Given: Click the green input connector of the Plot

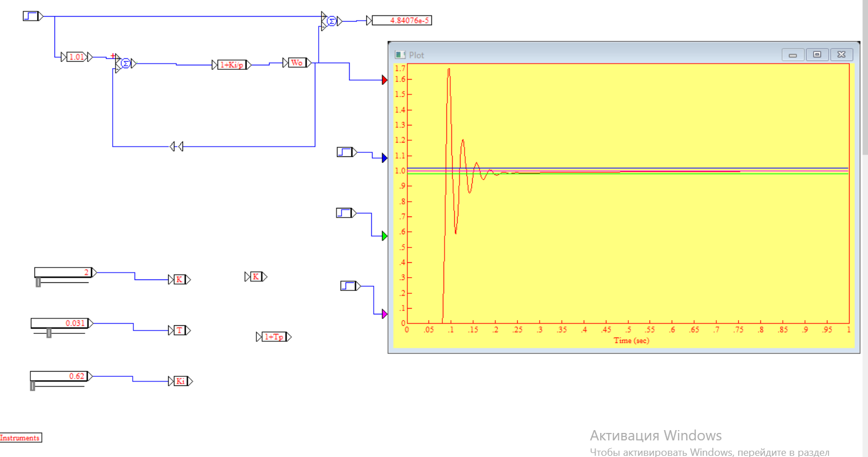Looking at the screenshot, I should (x=385, y=236).
